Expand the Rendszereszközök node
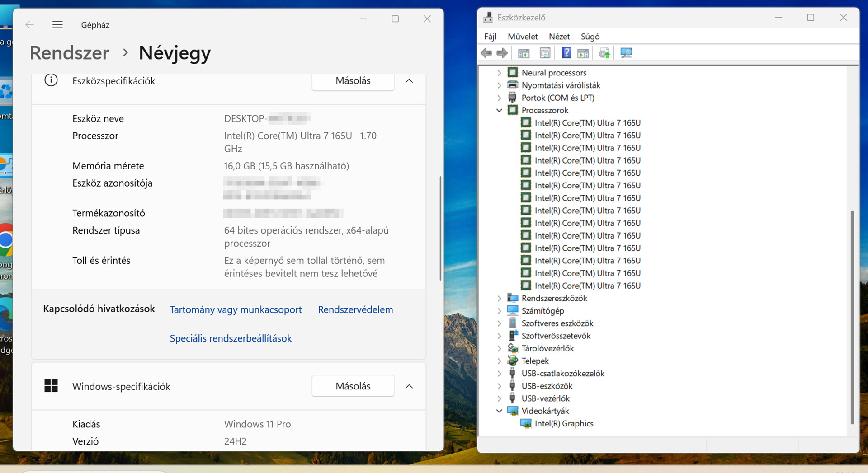The height and width of the screenshot is (473, 868). click(x=499, y=298)
